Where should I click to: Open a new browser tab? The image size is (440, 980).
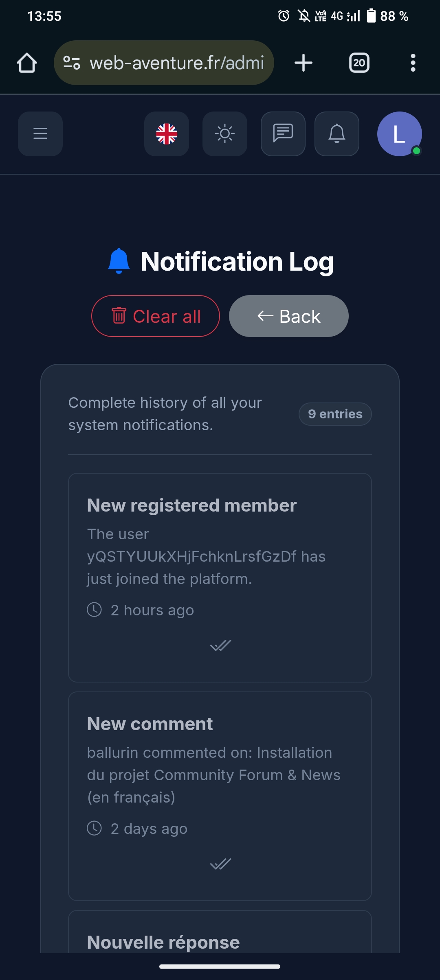click(304, 63)
